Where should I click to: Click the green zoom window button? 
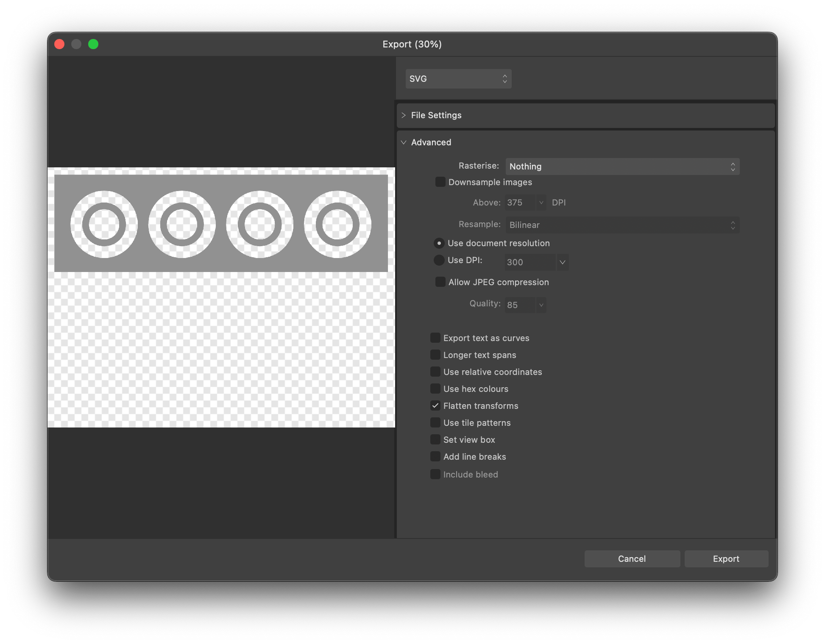click(93, 44)
